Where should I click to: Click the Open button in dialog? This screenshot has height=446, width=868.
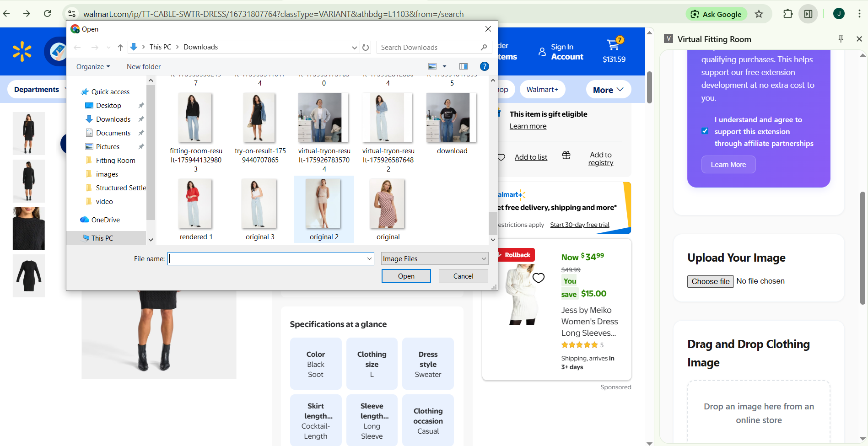[406, 276]
